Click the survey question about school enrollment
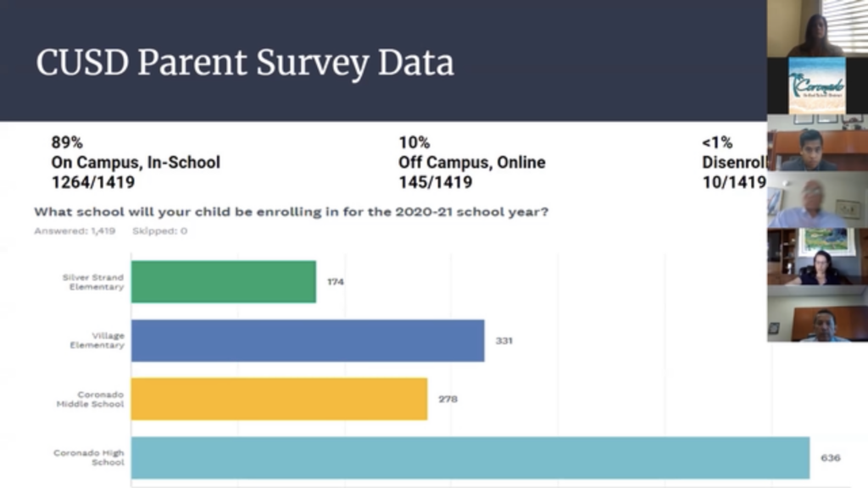Screen dimensions: 868x488 (x=291, y=212)
